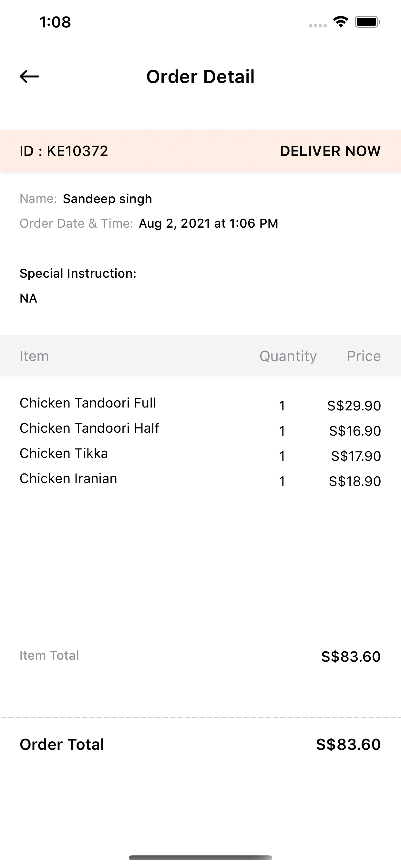
Task: Select the Quantity column header
Action: 288,356
